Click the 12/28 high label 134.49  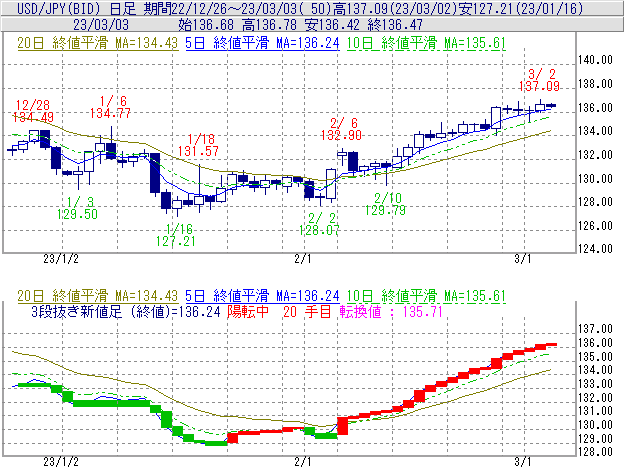point(33,117)
